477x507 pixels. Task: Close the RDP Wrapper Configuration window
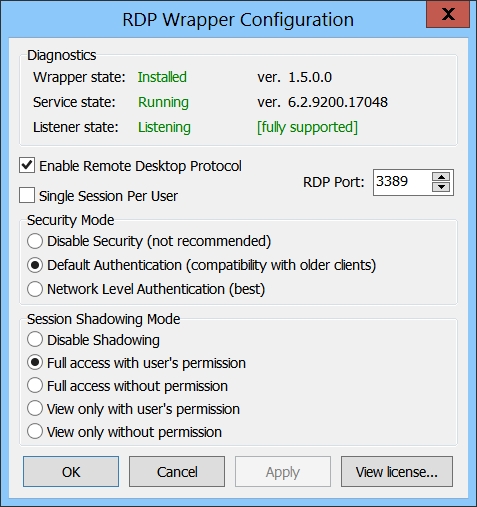[448, 14]
